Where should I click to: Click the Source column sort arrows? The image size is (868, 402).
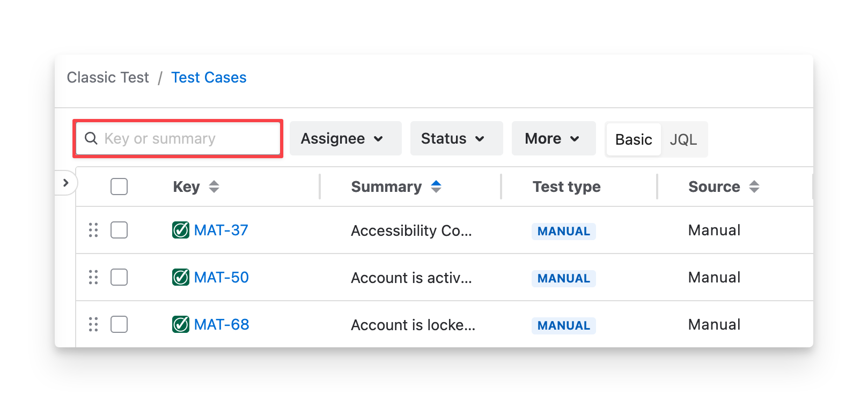[x=754, y=187]
